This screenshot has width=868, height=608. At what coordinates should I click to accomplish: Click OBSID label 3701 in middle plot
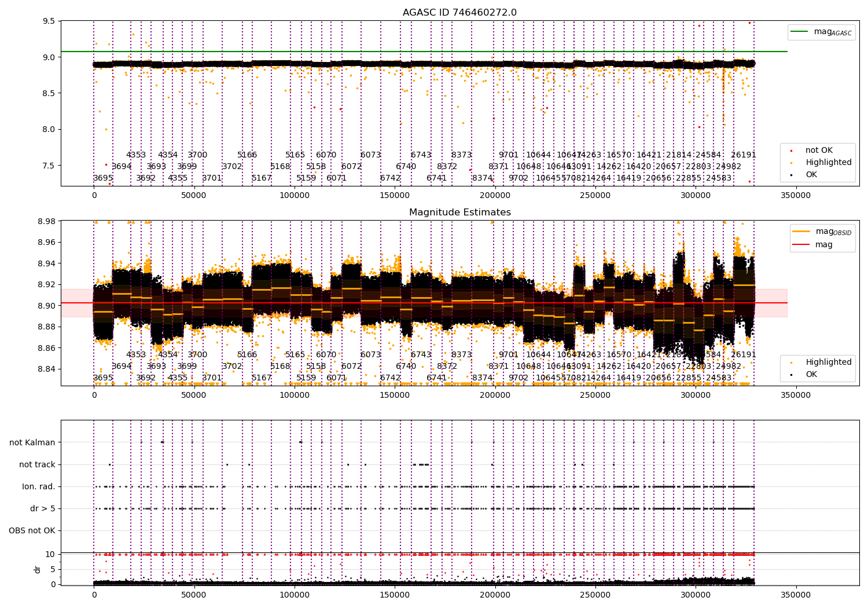point(212,378)
